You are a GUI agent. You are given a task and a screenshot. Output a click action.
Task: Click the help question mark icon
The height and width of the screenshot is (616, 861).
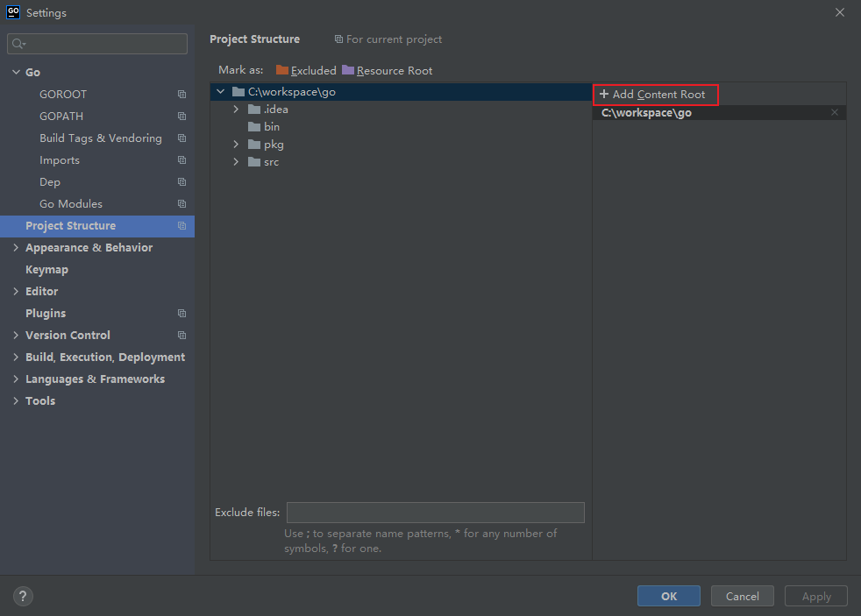click(23, 596)
